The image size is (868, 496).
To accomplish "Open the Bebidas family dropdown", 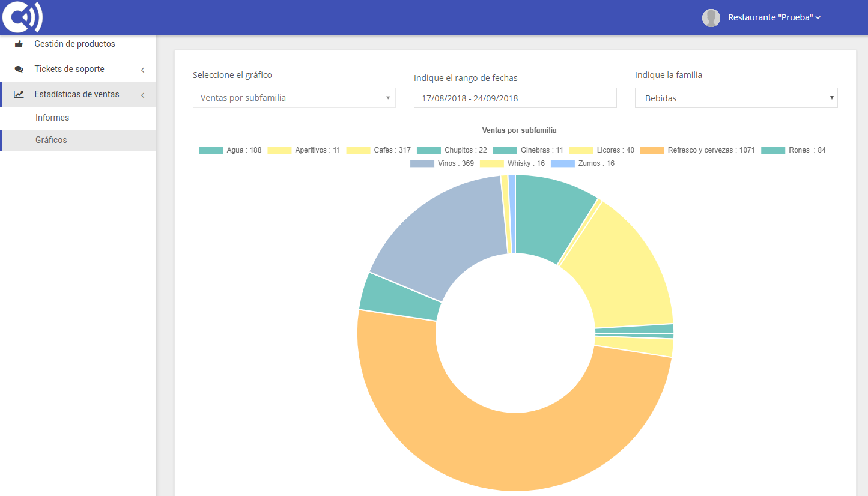I will point(736,98).
